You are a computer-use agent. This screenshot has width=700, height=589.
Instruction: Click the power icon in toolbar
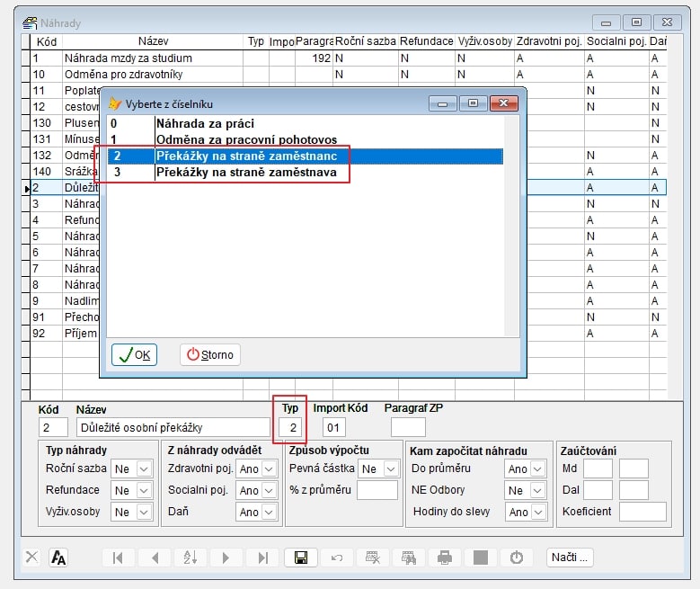point(516,558)
